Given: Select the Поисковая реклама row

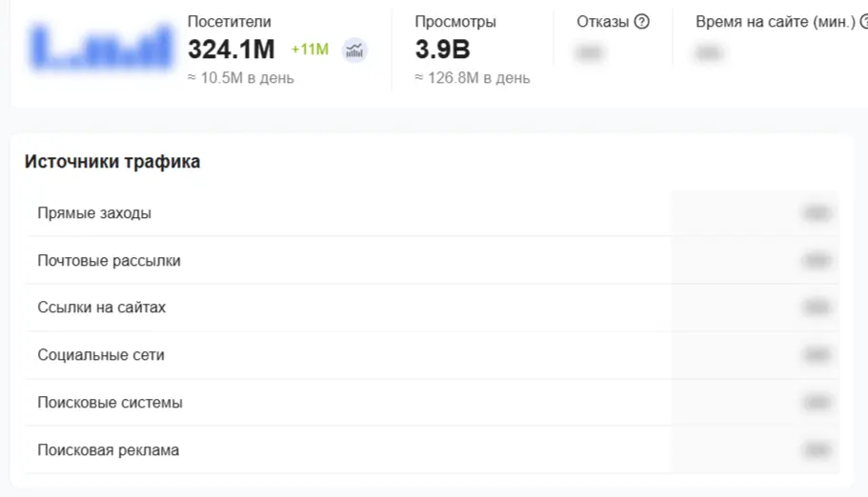Looking at the screenshot, I should pos(108,450).
